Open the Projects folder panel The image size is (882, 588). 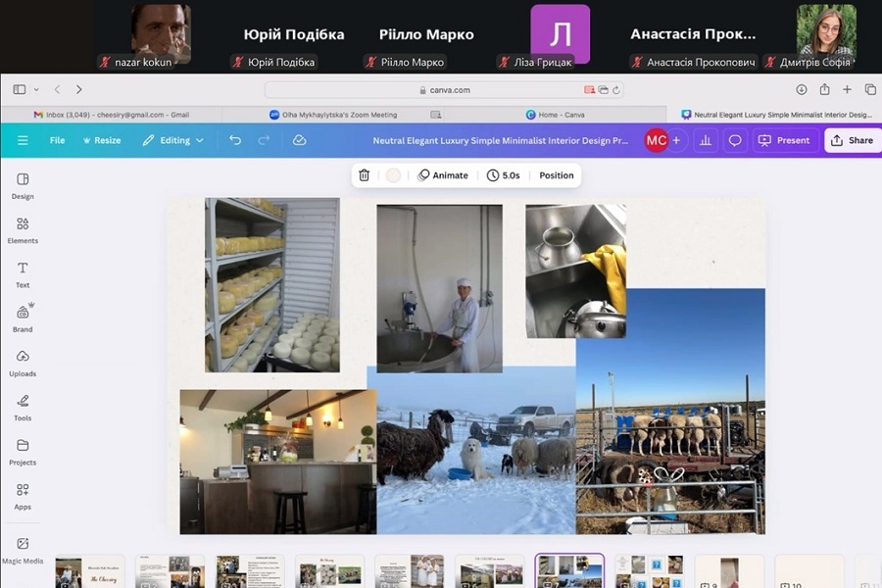coord(23,451)
